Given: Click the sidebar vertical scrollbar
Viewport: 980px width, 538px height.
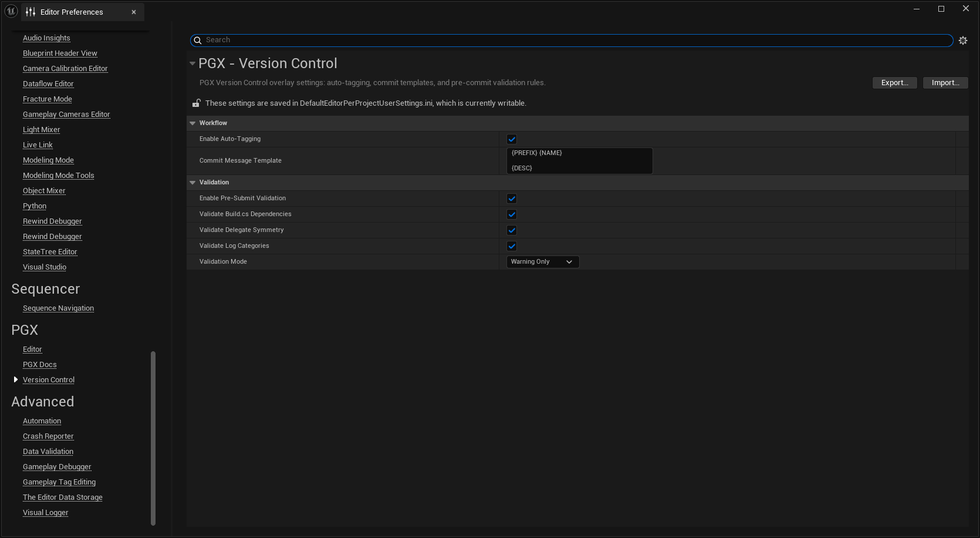Looking at the screenshot, I should tap(153, 438).
